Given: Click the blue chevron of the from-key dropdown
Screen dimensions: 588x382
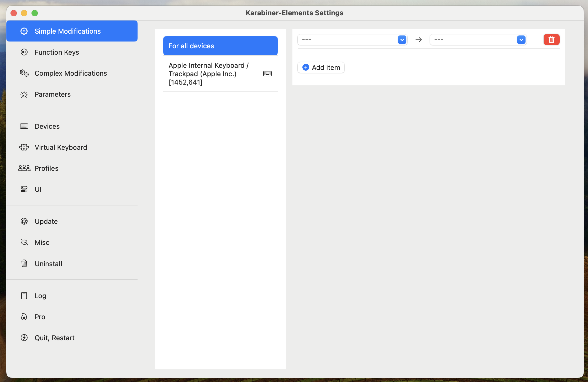Looking at the screenshot, I should (x=402, y=40).
